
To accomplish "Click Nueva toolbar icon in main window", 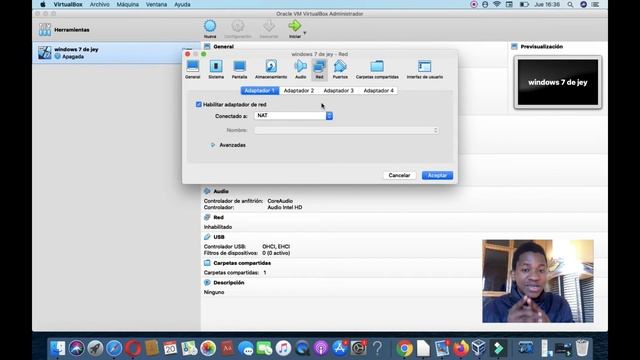I will tap(210, 29).
